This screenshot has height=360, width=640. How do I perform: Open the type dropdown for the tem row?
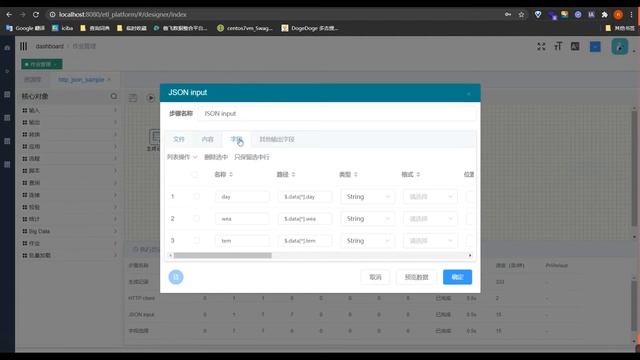tap(367, 241)
